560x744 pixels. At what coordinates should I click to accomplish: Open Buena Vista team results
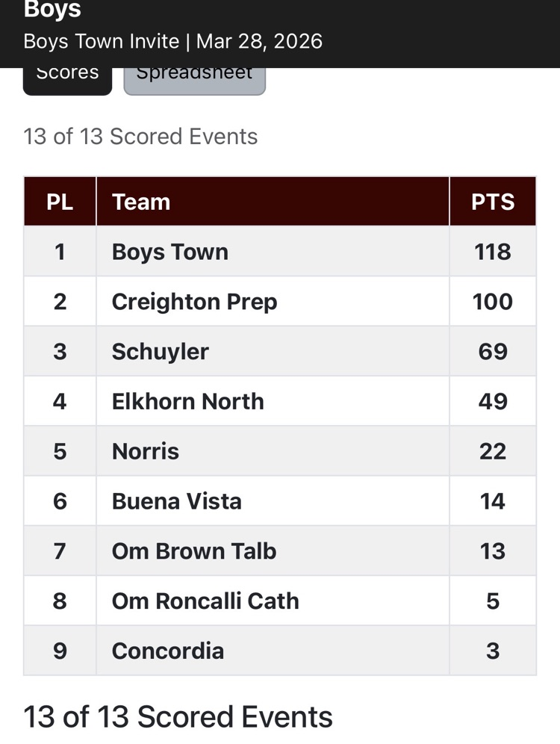(x=177, y=500)
